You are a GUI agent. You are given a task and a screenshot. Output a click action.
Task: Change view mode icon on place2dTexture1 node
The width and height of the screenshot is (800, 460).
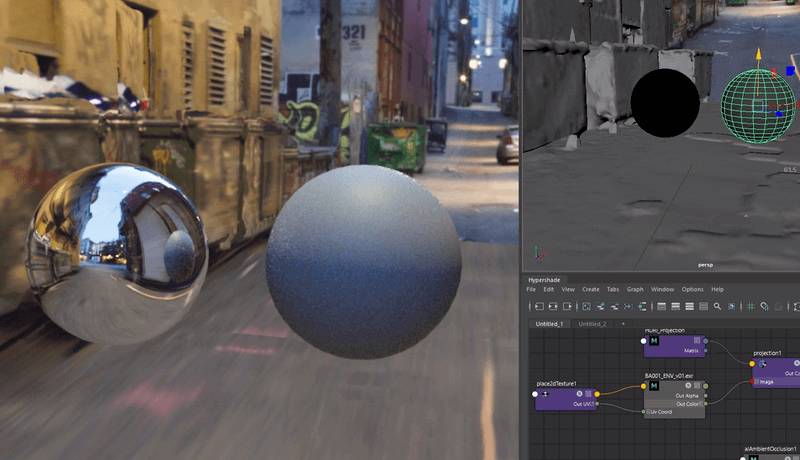(588, 394)
